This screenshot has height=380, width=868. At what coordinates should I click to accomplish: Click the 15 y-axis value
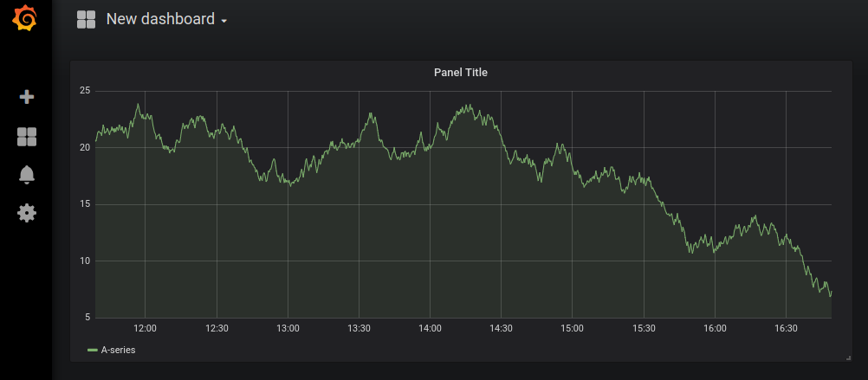[x=85, y=204]
